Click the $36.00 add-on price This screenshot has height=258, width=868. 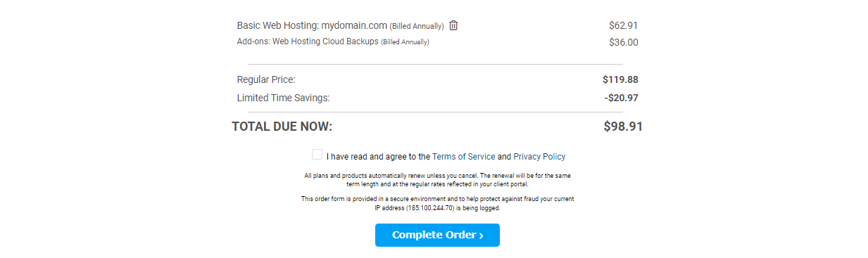(x=623, y=42)
